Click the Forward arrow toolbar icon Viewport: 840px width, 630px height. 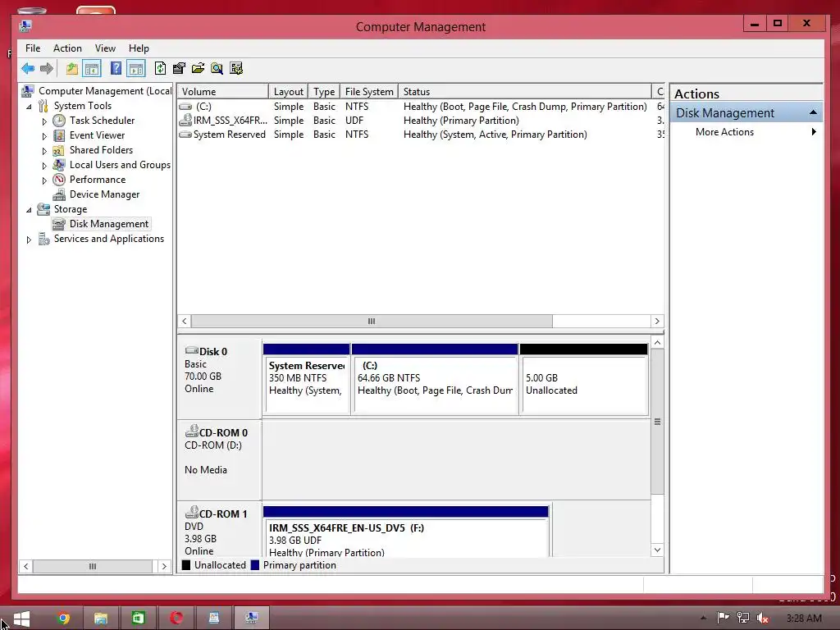coord(47,69)
